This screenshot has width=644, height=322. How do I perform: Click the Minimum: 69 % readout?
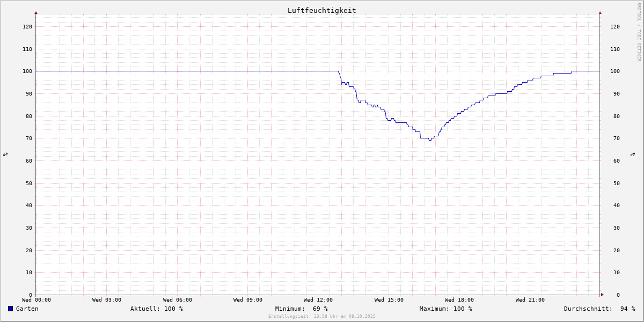(301, 309)
